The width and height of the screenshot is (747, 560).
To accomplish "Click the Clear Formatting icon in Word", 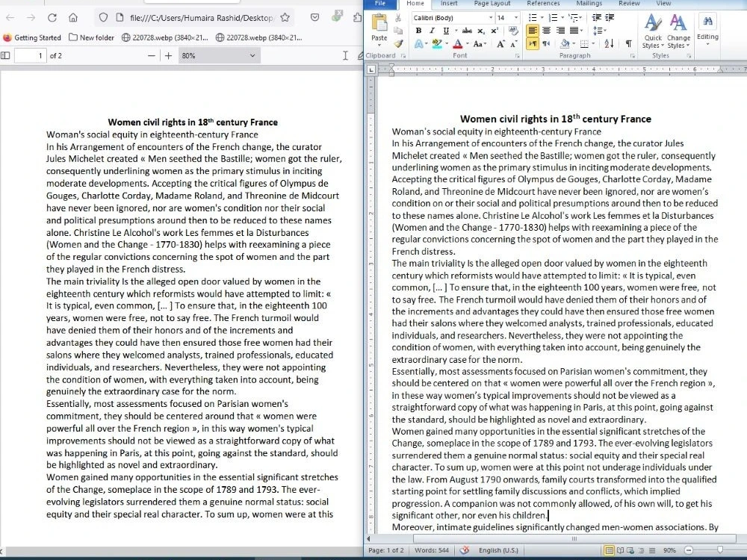I will [x=513, y=31].
